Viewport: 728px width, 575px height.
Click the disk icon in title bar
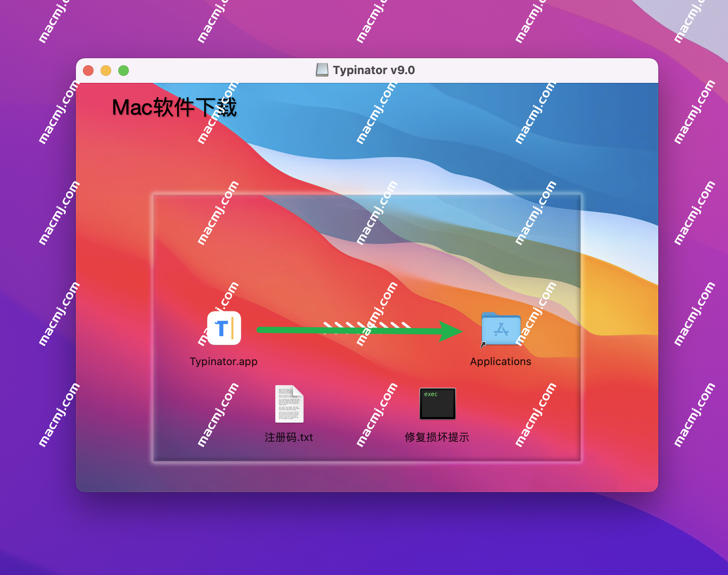tap(322, 70)
